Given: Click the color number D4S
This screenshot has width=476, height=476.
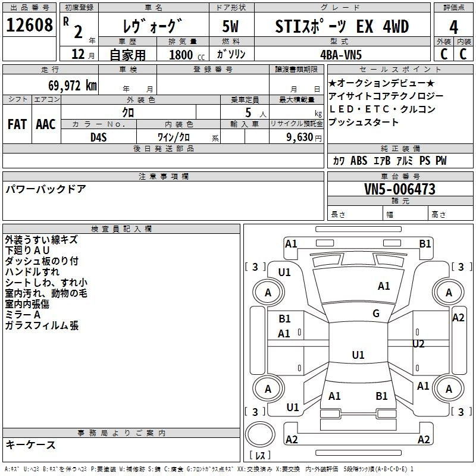Looking at the screenshot, I should pyautogui.click(x=98, y=137).
